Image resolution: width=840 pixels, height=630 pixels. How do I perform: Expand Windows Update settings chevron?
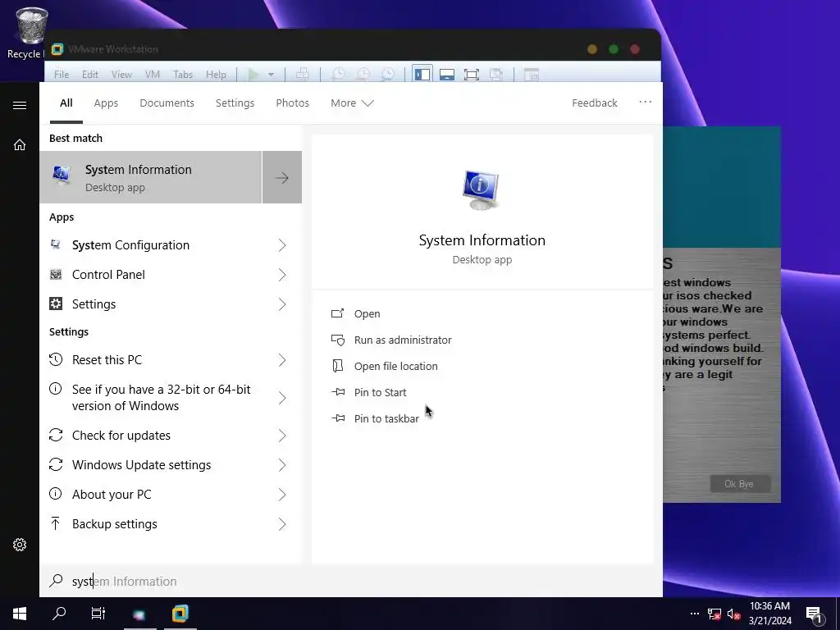[282, 465]
